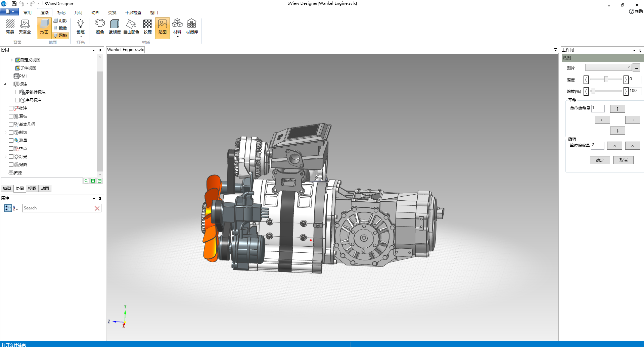Open the 干涉检查 ribbon tab
Image resolution: width=644 pixels, height=347 pixels.
tap(133, 12)
